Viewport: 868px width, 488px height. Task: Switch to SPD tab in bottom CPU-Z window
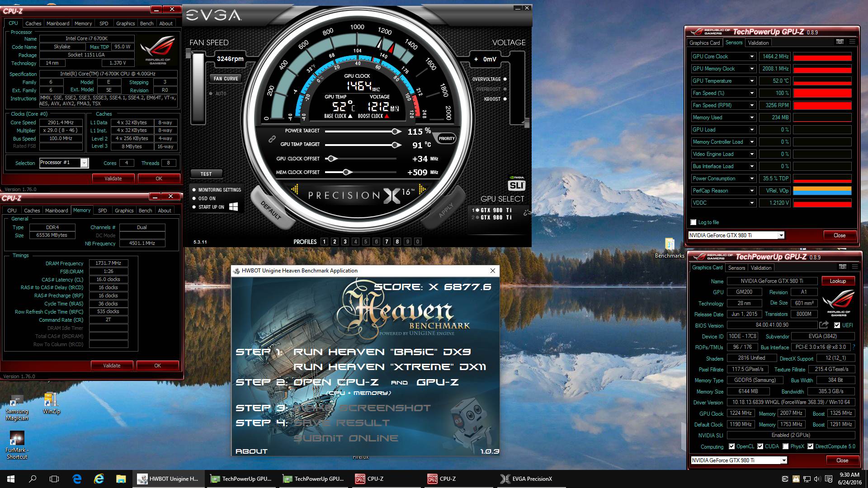pyautogui.click(x=103, y=211)
